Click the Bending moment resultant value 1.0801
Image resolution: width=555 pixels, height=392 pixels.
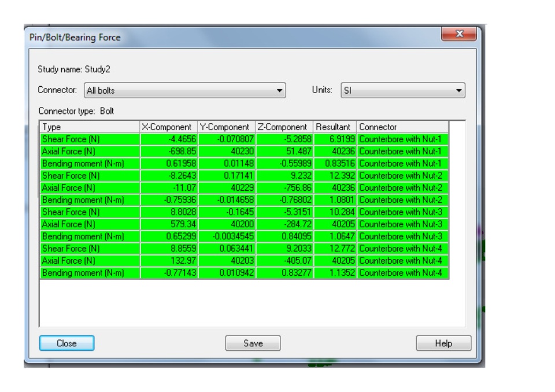(341, 199)
